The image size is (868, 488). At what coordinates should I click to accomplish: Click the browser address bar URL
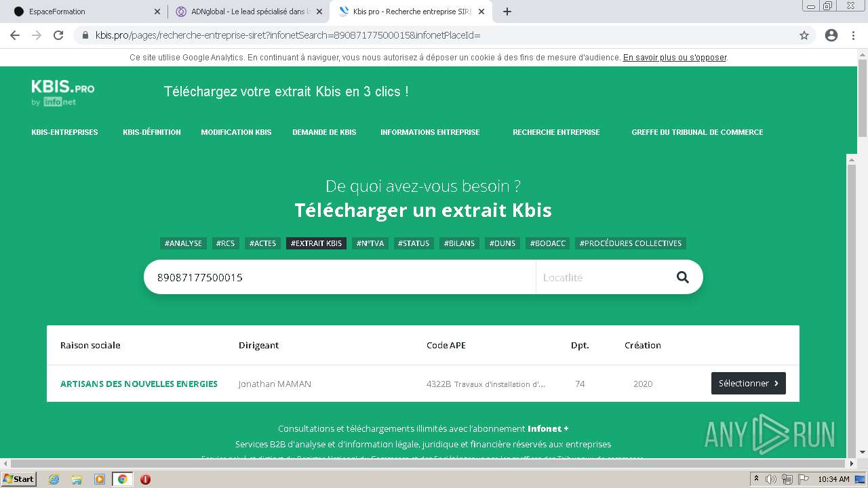[288, 35]
